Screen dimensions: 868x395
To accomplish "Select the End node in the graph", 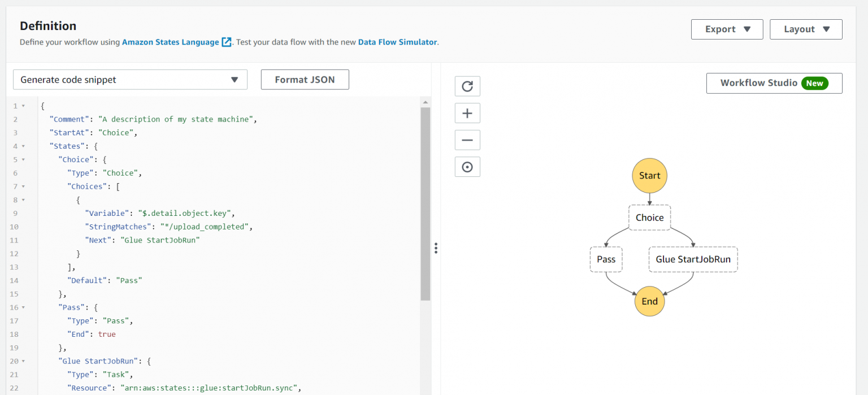I will point(649,301).
